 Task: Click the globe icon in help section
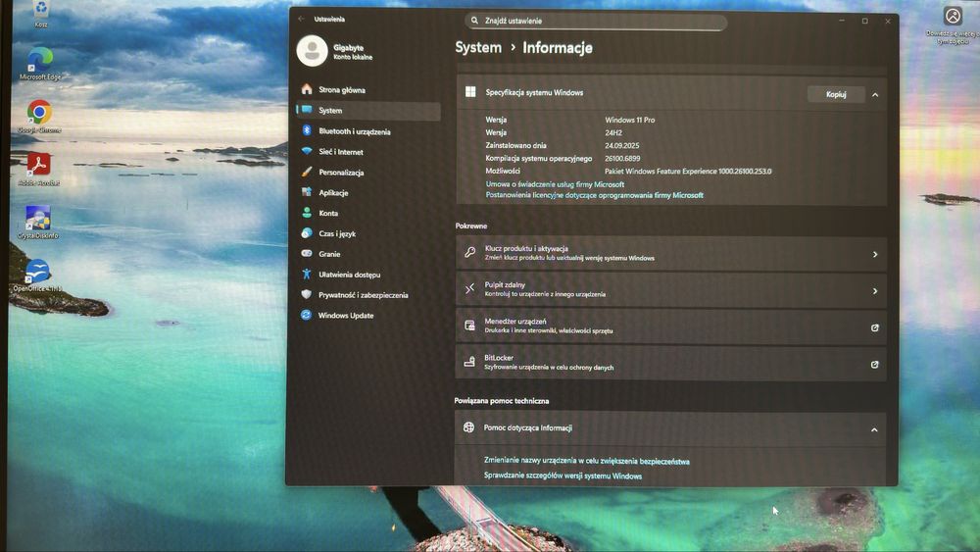point(468,427)
